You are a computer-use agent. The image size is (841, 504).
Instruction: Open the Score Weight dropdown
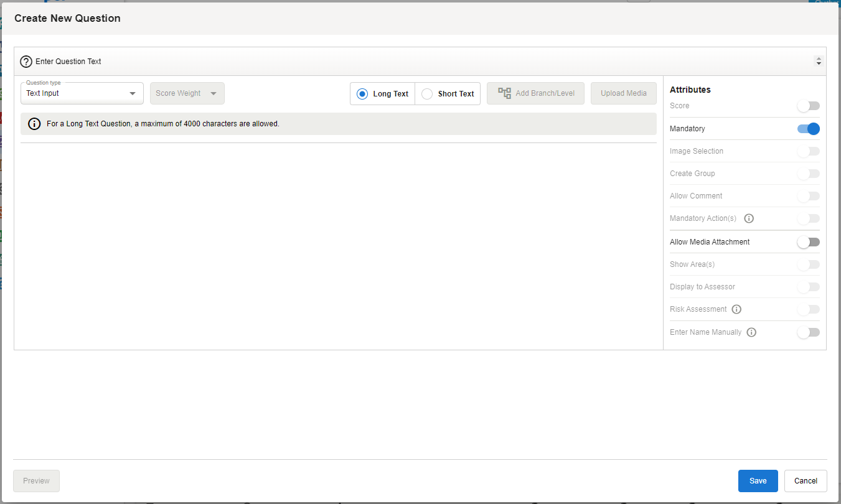point(187,93)
